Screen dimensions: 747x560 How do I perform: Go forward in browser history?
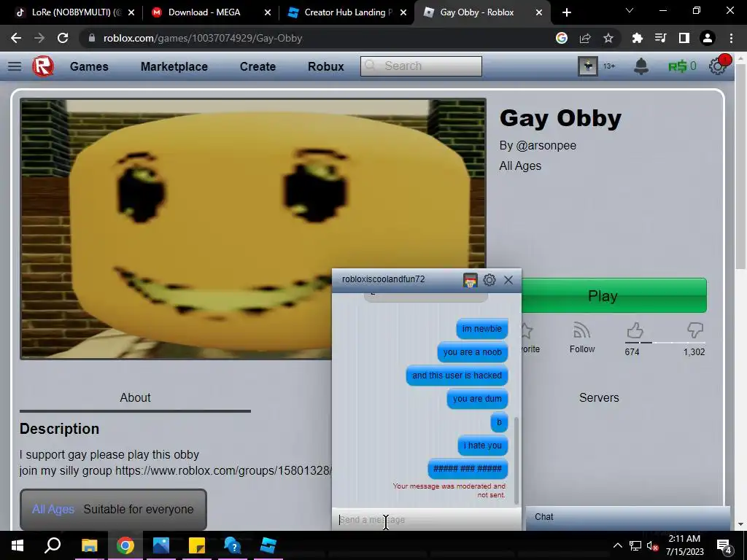pos(39,38)
